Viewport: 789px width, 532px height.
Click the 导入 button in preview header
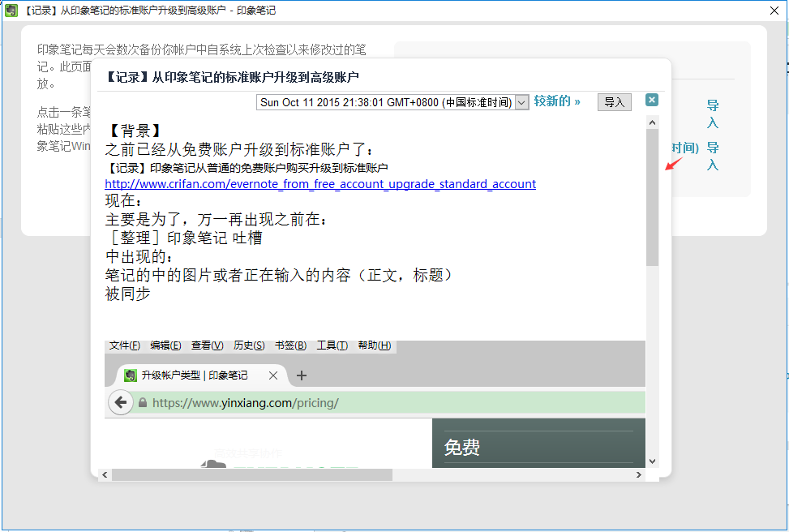point(615,102)
